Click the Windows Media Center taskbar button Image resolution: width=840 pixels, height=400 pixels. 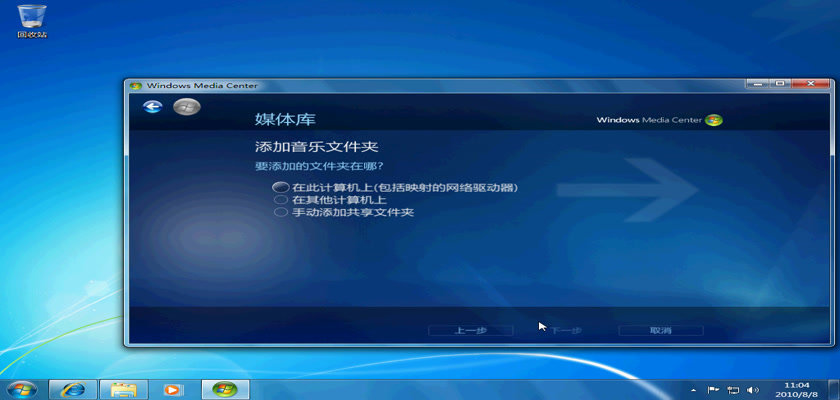tap(225, 389)
